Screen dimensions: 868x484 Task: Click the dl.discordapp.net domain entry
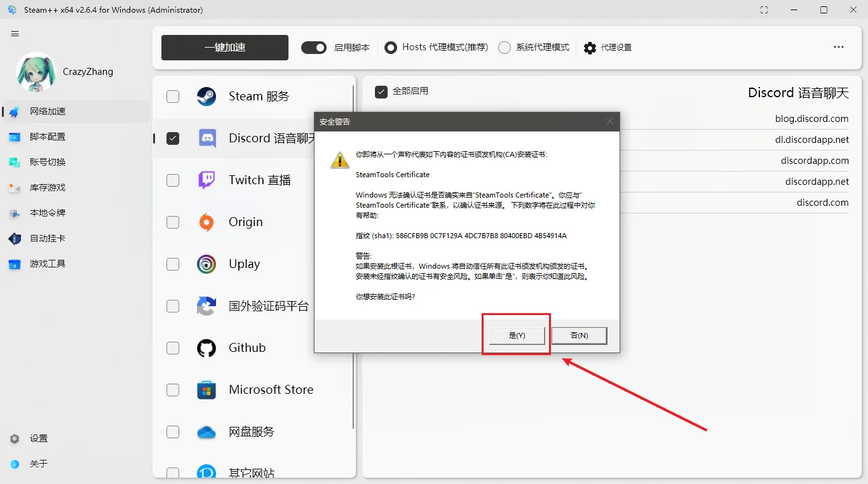point(811,140)
